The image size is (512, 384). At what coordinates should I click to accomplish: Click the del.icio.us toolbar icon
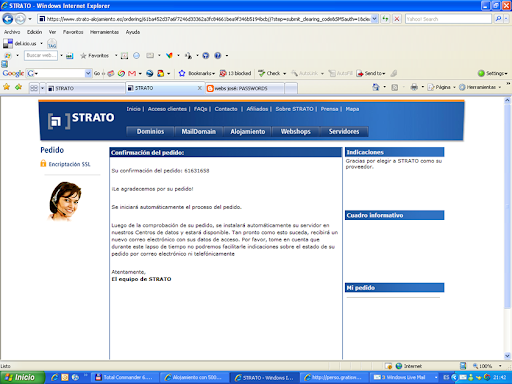click(8, 43)
